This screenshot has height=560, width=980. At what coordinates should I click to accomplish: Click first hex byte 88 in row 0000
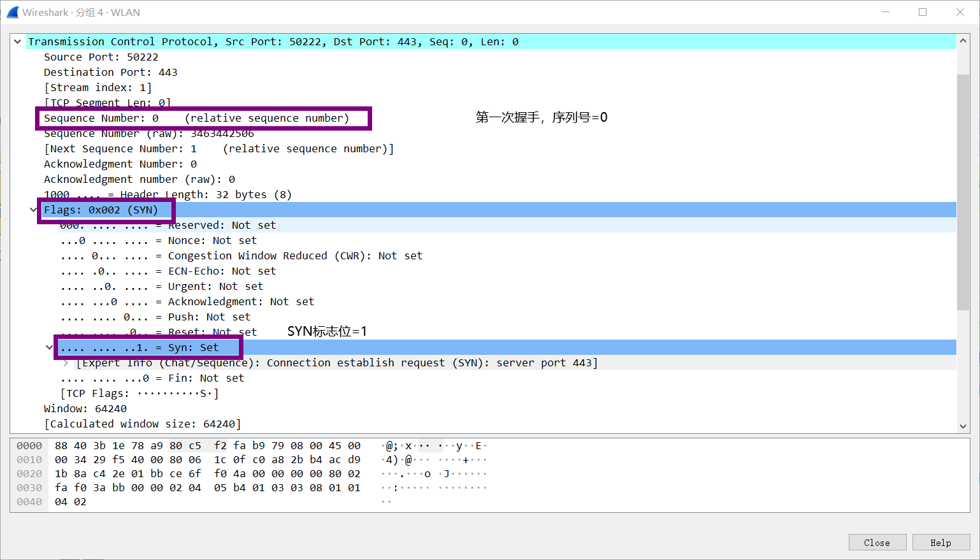pos(61,446)
